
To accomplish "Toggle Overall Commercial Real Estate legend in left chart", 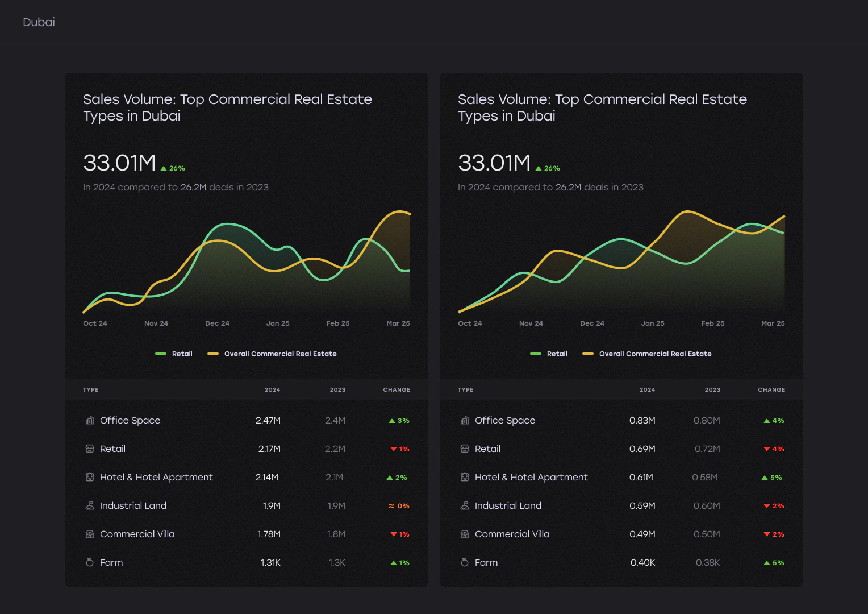I will pyautogui.click(x=272, y=354).
